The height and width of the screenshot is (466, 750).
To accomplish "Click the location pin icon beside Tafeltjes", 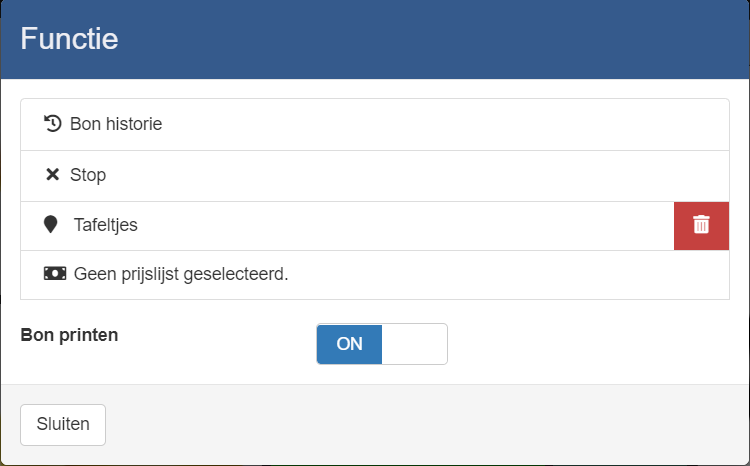I will tap(51, 225).
